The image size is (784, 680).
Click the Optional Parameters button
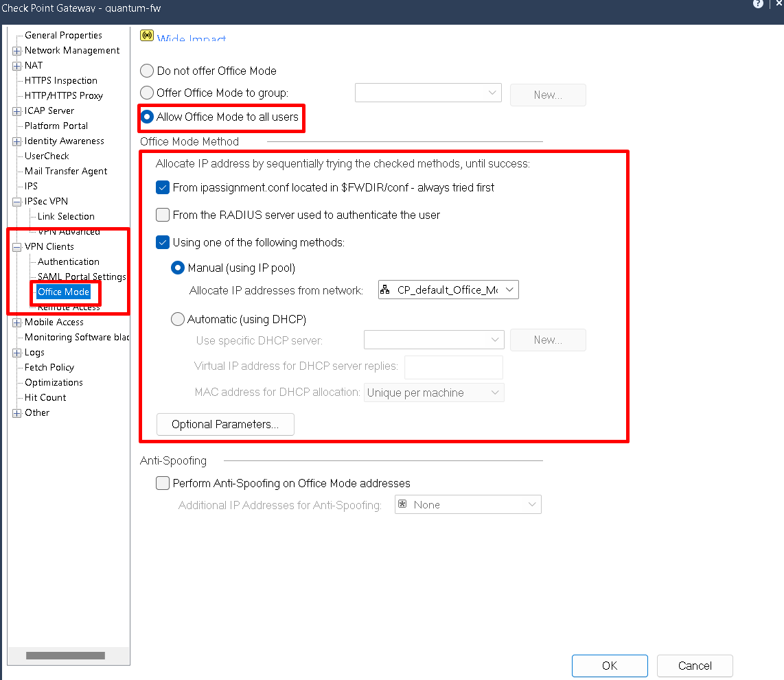coord(225,424)
